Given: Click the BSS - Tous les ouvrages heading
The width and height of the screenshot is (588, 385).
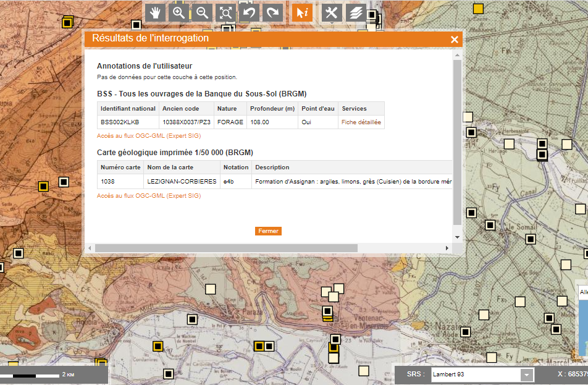Looking at the screenshot, I should tap(202, 94).
